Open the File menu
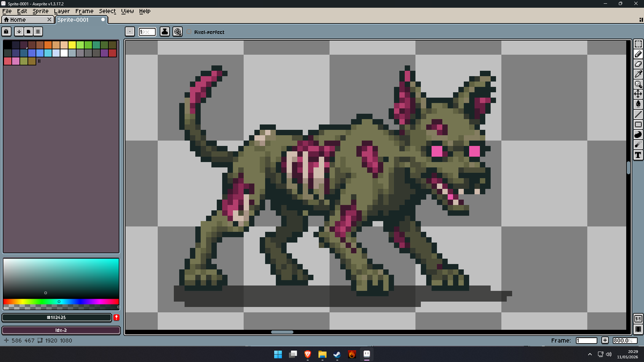 point(7,11)
